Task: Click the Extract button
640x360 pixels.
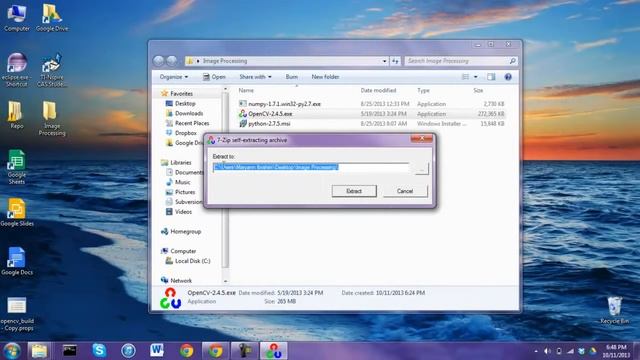Action: click(x=354, y=191)
